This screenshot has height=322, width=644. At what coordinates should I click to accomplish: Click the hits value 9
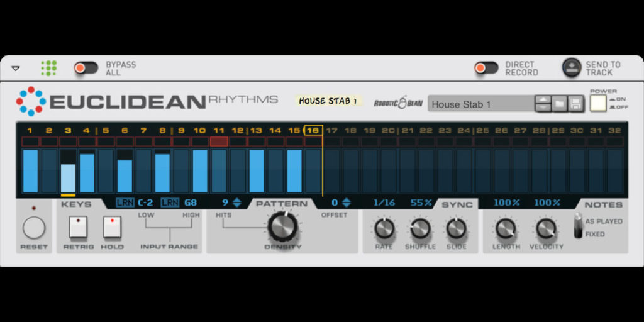[225, 203]
